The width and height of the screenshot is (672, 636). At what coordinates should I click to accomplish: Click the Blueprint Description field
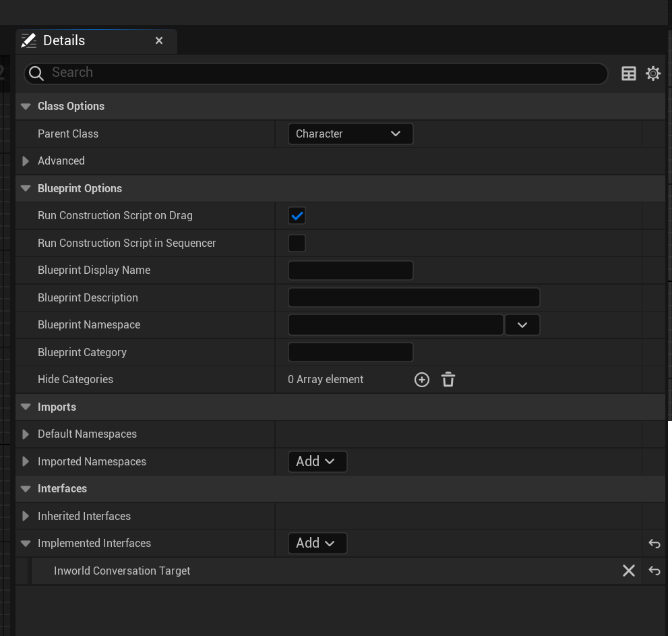[x=414, y=297]
